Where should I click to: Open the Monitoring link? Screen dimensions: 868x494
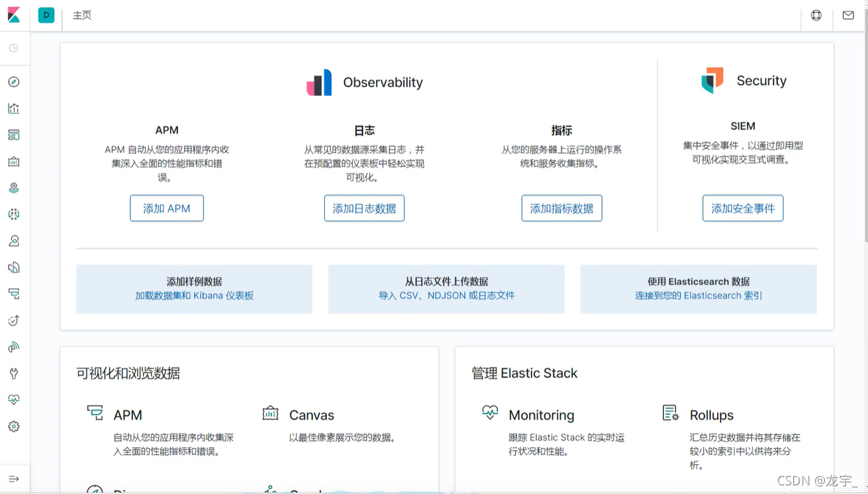coord(542,415)
